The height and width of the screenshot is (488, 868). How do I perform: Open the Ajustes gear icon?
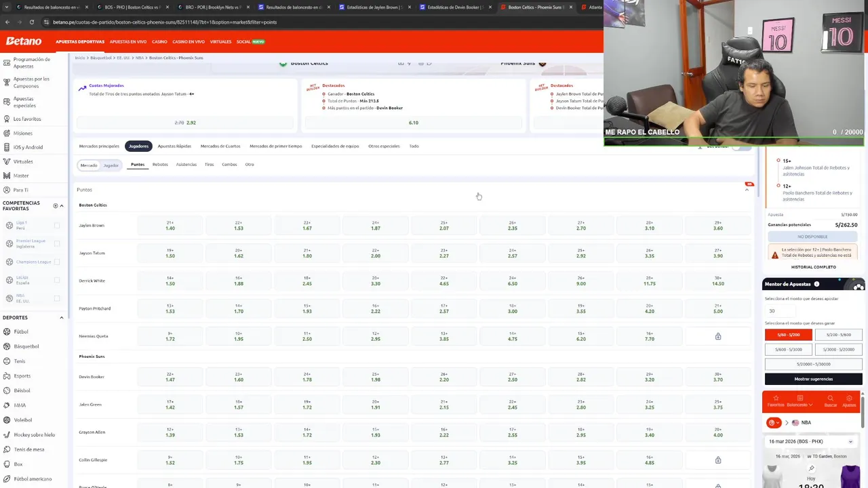pyautogui.click(x=849, y=399)
